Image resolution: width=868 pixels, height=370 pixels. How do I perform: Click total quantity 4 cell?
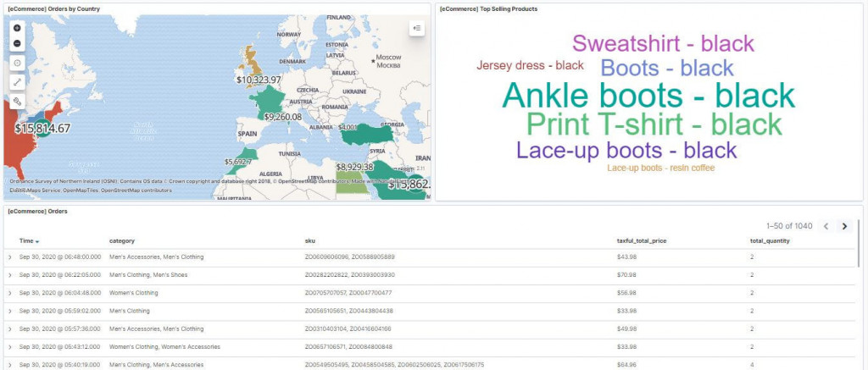pyautogui.click(x=752, y=365)
